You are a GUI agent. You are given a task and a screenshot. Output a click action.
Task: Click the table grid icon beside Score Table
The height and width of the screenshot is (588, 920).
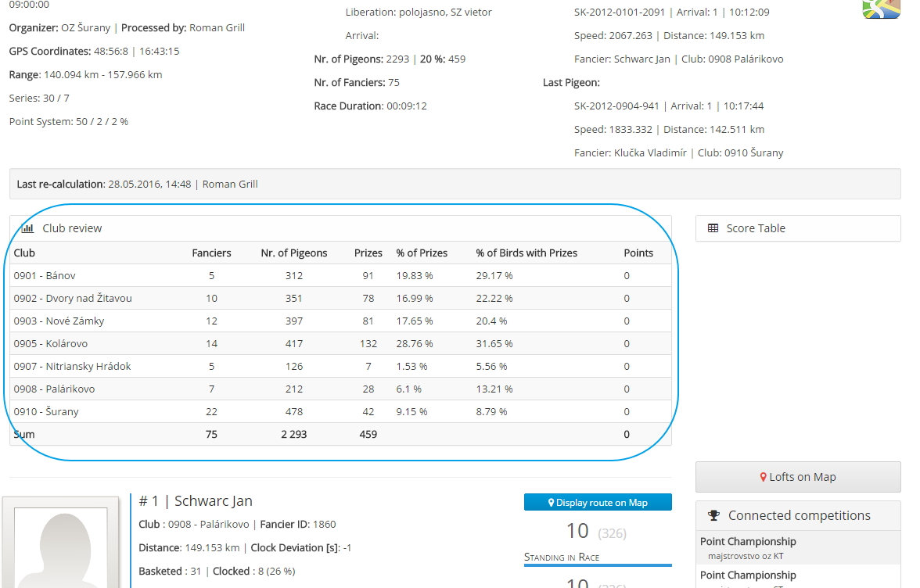(713, 228)
